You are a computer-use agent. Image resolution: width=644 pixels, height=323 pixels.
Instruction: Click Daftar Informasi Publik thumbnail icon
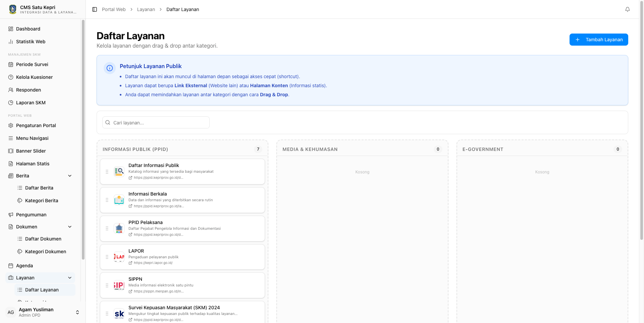coord(119,172)
